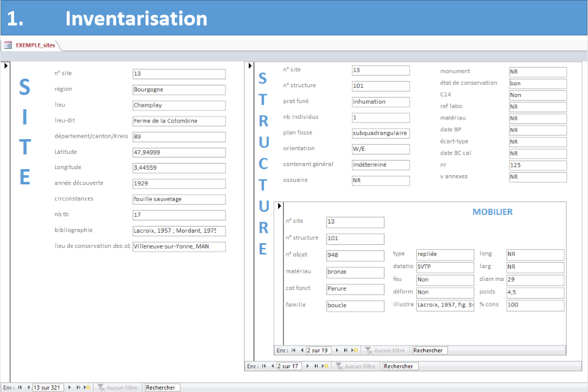Create new blank record in site navigation bar
The height and width of the screenshot is (392, 588).
click(87, 388)
